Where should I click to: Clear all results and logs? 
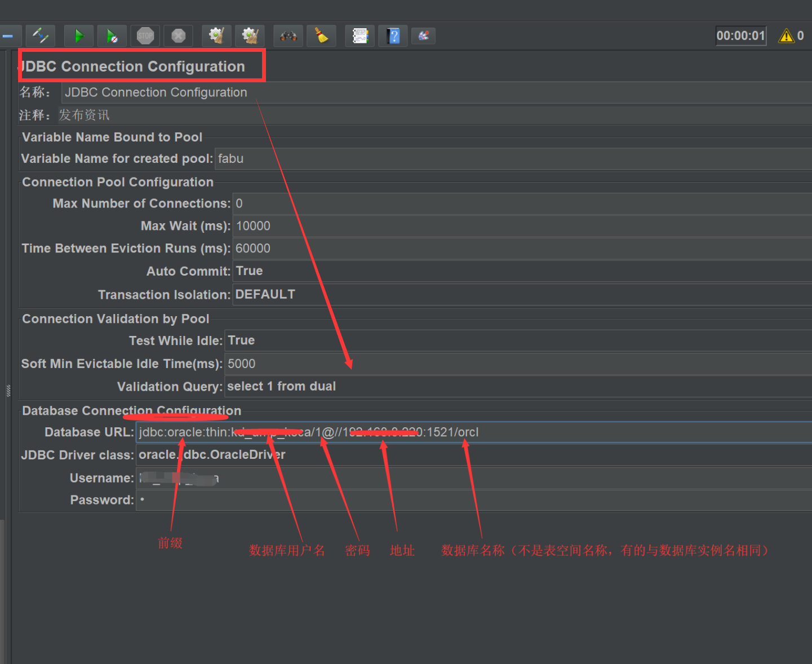pos(250,36)
